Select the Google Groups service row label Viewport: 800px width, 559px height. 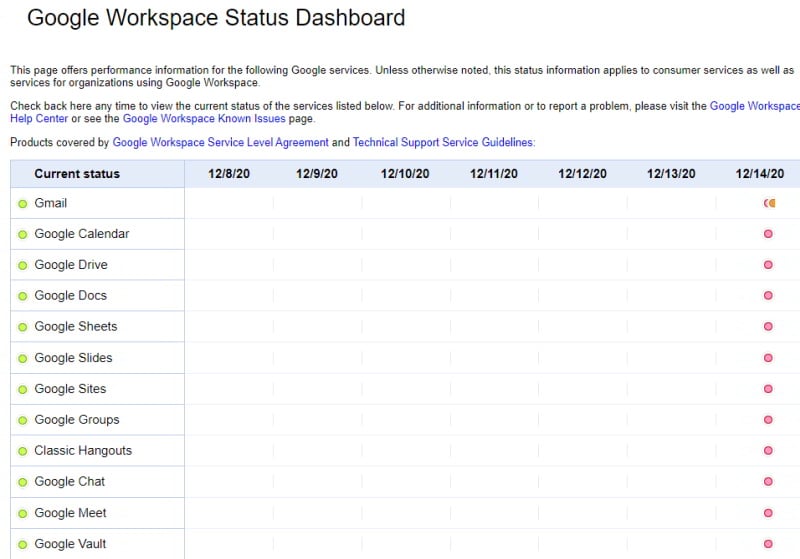(x=77, y=420)
